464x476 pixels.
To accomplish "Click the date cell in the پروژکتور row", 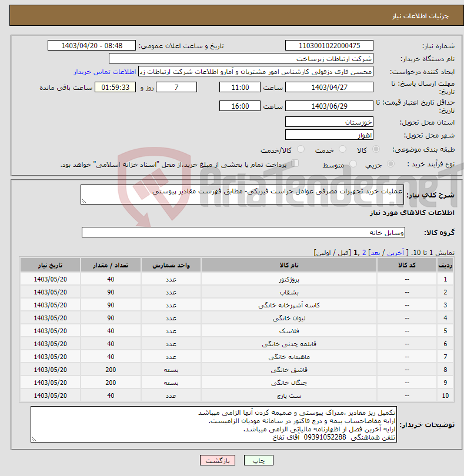I will [x=50, y=279].
